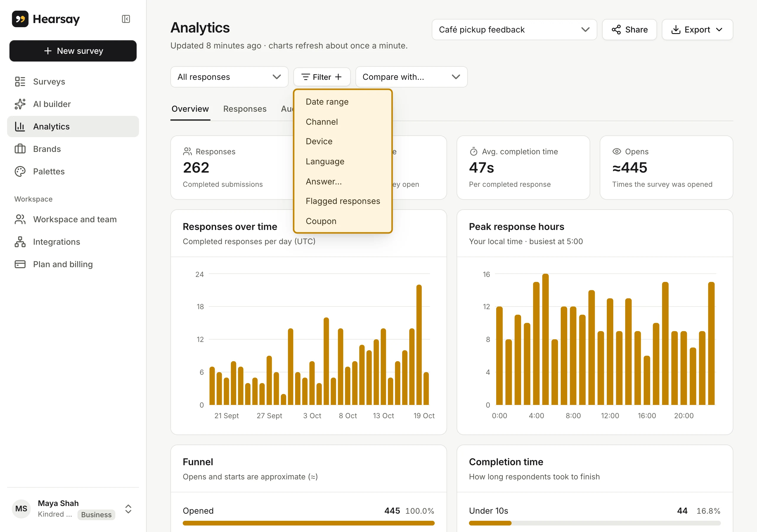The height and width of the screenshot is (532, 757).
Task: Click the MS user avatar
Action: 21,509
